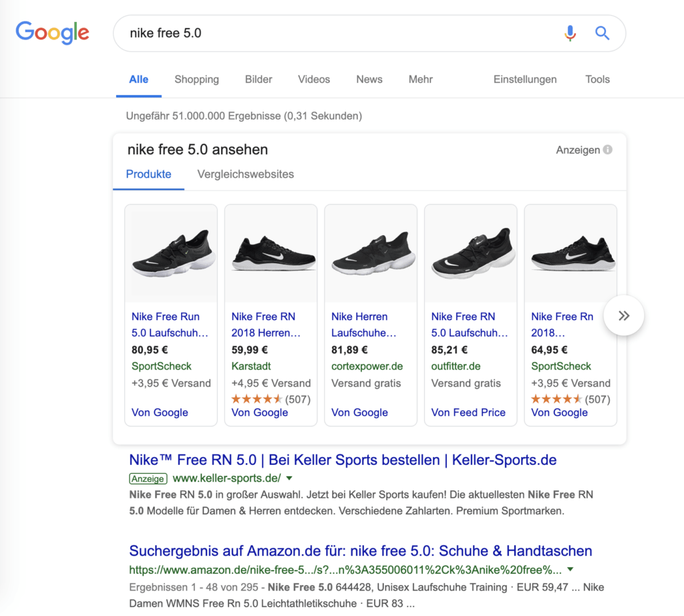The width and height of the screenshot is (684, 616).
Task: Click the outfitter.de seller name
Action: click(x=456, y=366)
